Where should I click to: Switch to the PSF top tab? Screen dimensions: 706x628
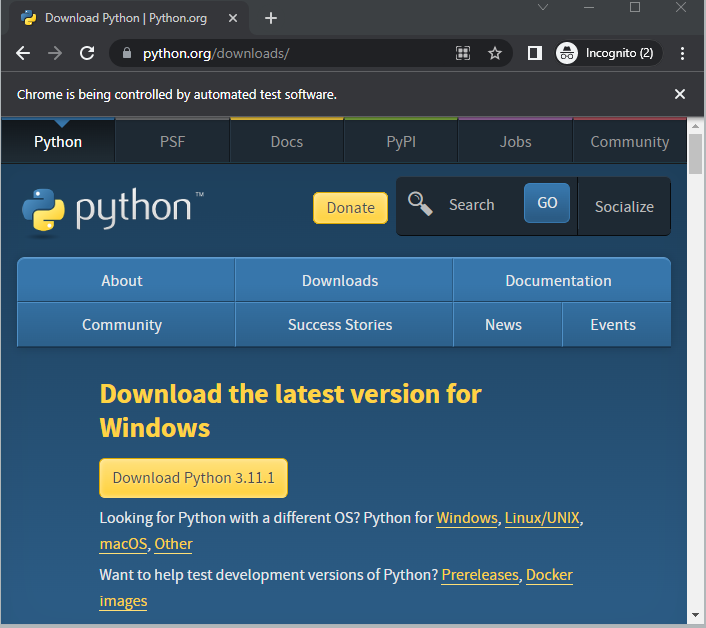[x=172, y=142]
